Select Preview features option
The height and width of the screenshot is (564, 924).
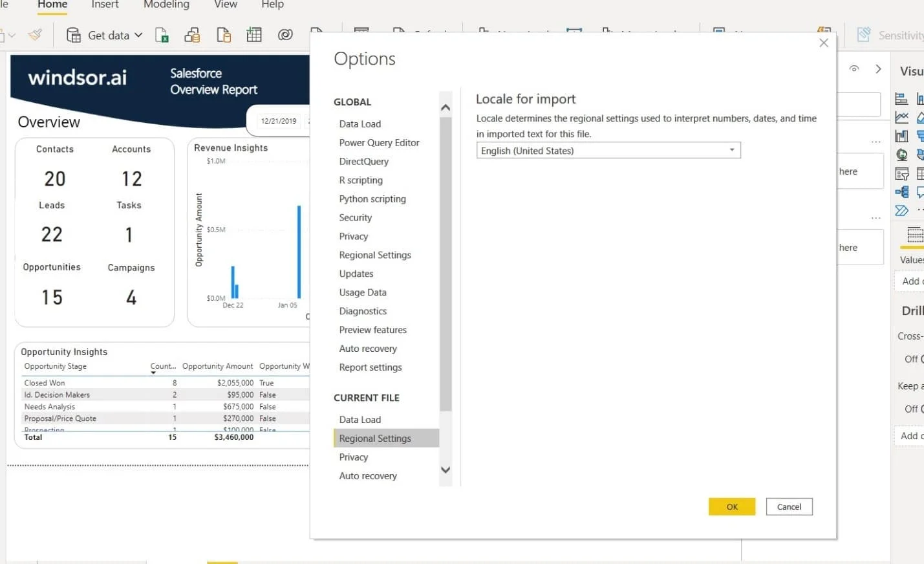pos(373,330)
